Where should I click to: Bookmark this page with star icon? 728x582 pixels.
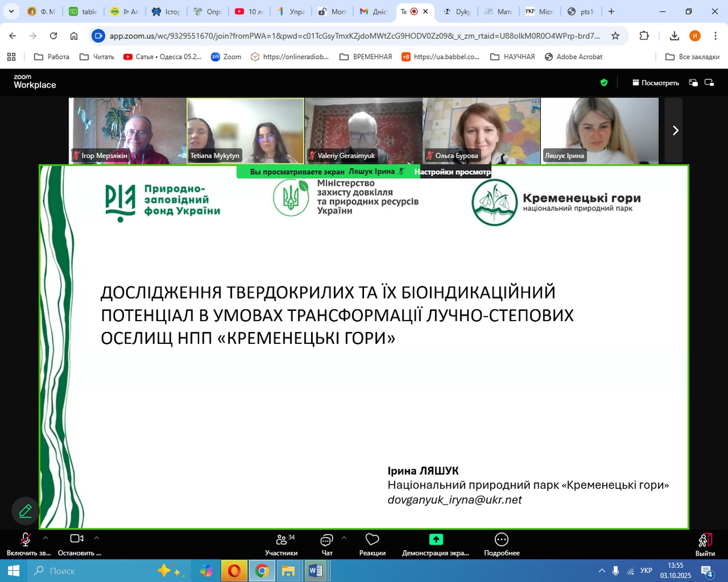(x=615, y=36)
